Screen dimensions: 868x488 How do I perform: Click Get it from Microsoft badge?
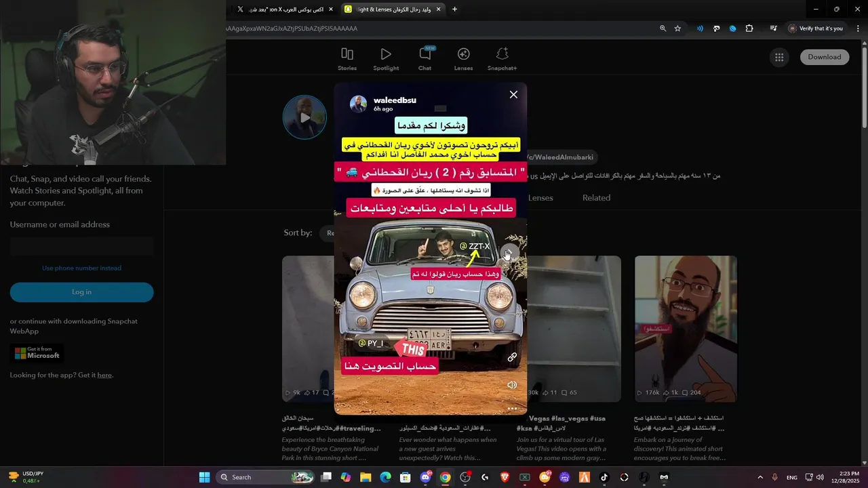[x=37, y=353]
